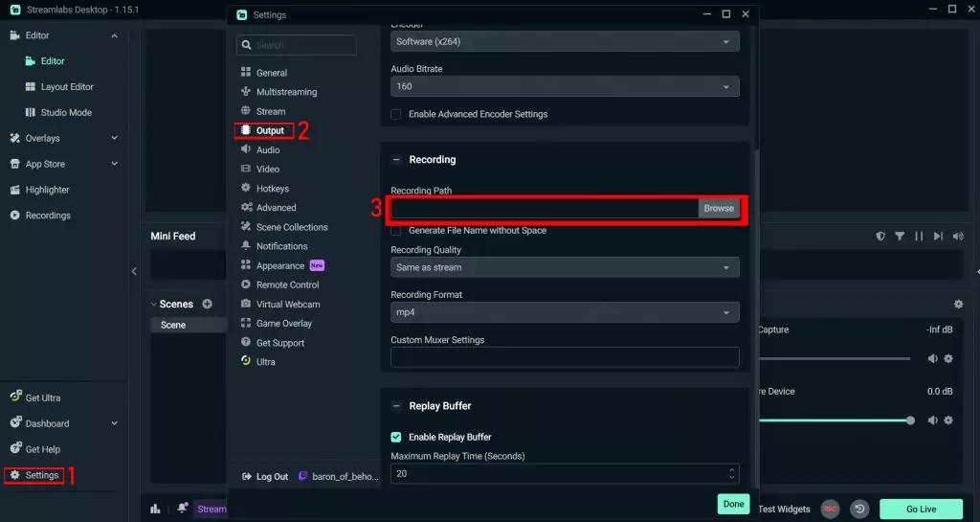Toggle Generate File Name without Space

pos(395,231)
